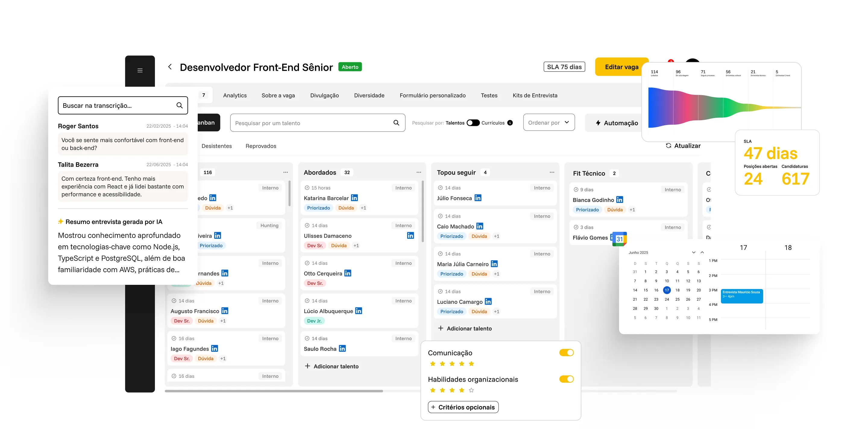The height and width of the screenshot is (448, 868).
Task: Toggle search between Talentos and Currículos
Action: pyautogui.click(x=473, y=123)
